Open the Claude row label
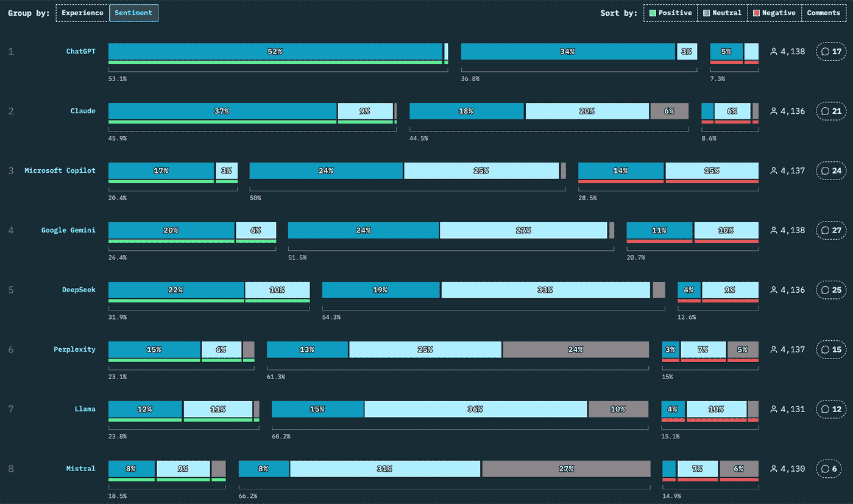 click(x=83, y=111)
